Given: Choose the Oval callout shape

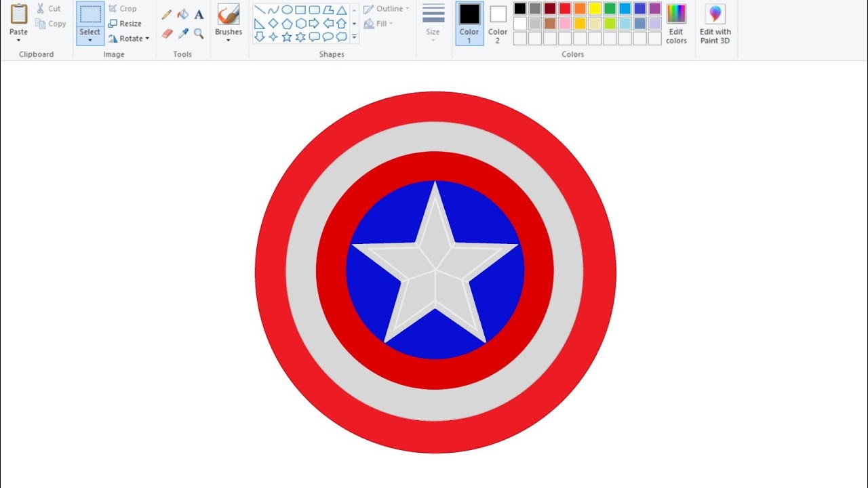Looking at the screenshot, I should coord(328,37).
